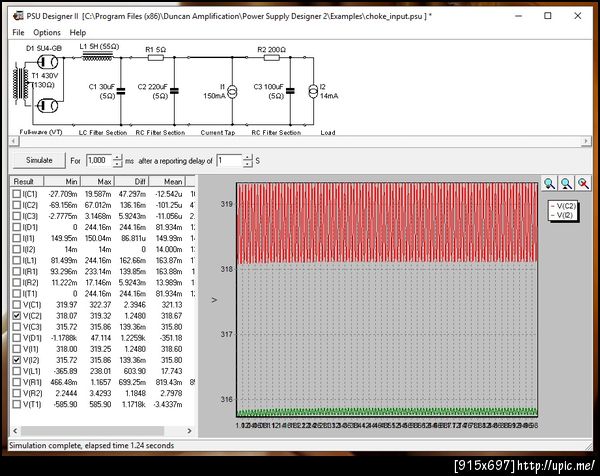Click the 'Fullwave (VT)' label

[x=41, y=132]
